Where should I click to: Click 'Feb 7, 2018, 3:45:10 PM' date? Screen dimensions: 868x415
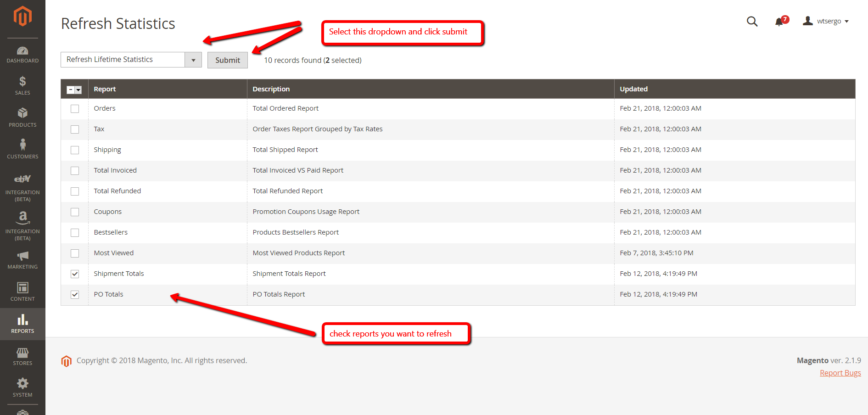(656, 253)
